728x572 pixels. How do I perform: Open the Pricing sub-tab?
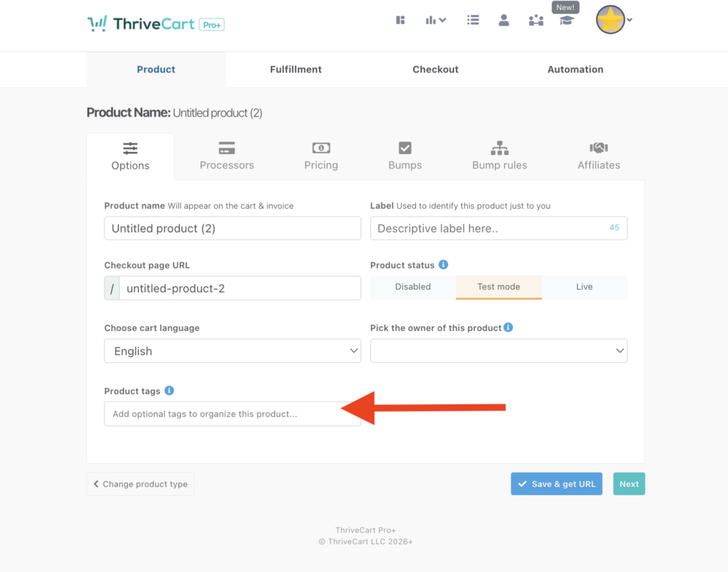(x=321, y=156)
